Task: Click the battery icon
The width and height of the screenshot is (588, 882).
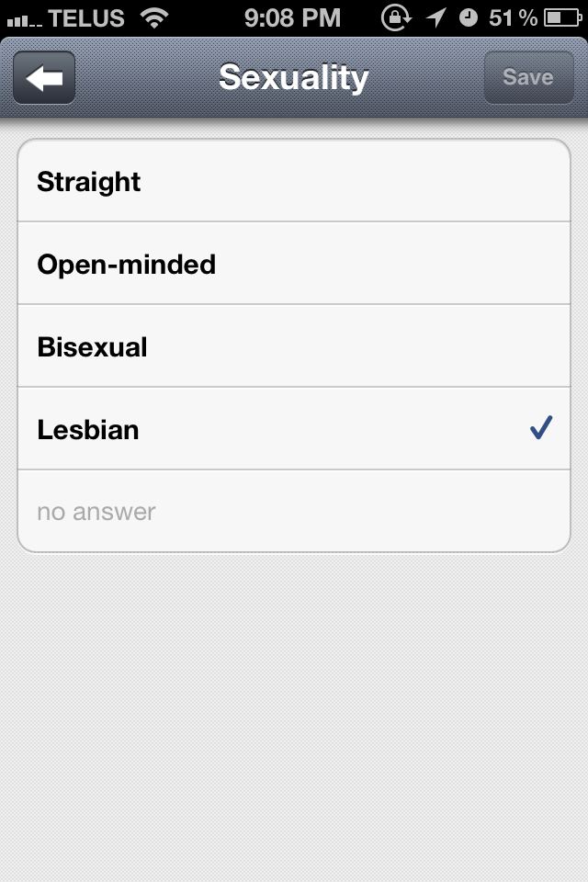Action: pos(561,17)
